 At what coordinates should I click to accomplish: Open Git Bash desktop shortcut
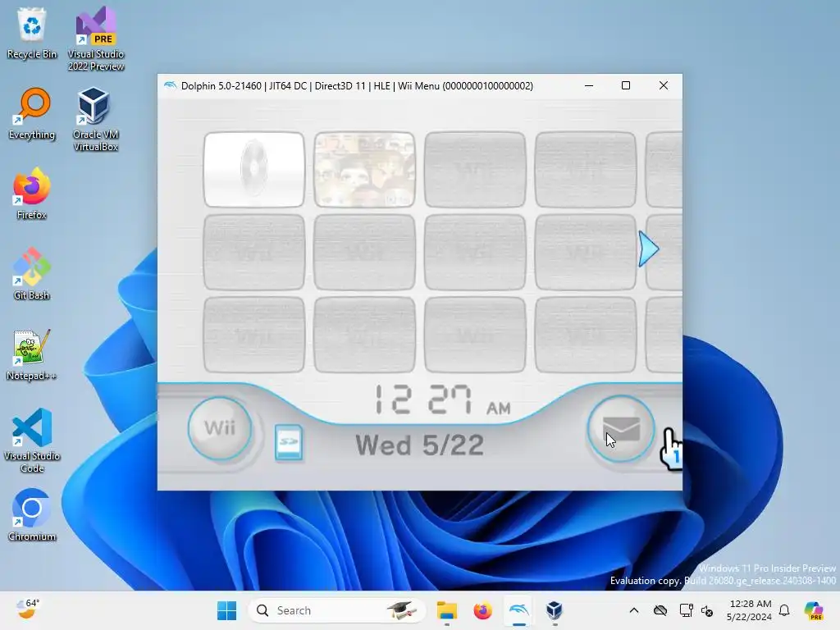click(x=32, y=274)
